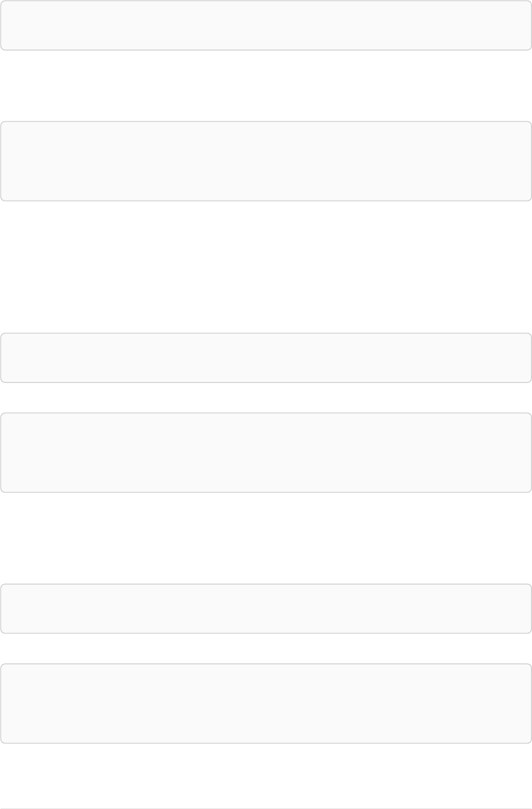Click the white space between fourth and fifth boxes

tap(266, 538)
